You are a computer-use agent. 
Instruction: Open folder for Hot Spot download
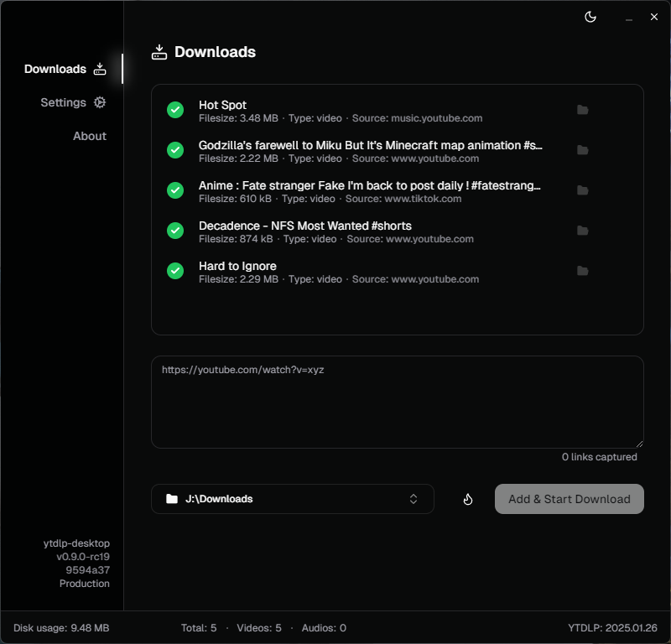(x=582, y=110)
